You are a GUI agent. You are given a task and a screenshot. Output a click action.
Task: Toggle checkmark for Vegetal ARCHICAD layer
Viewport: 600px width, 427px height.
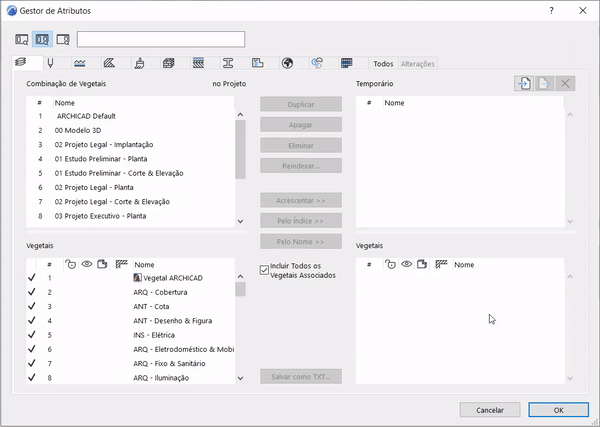click(x=32, y=277)
